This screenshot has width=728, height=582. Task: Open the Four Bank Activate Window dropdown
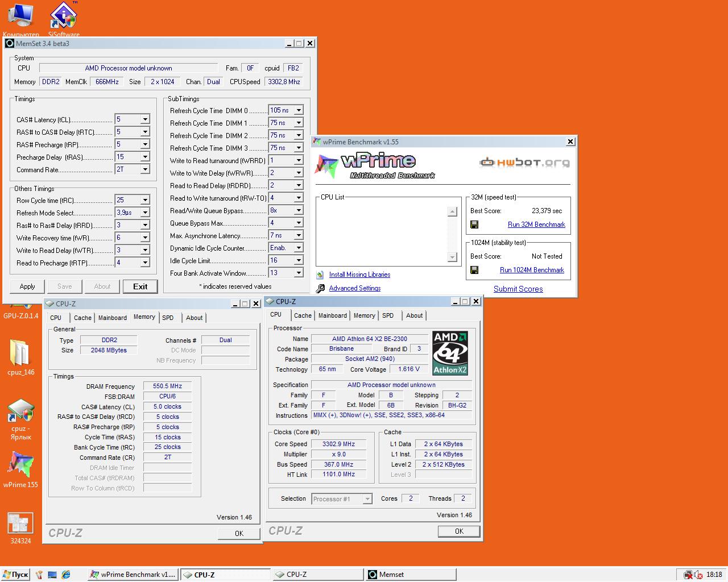coord(299,273)
